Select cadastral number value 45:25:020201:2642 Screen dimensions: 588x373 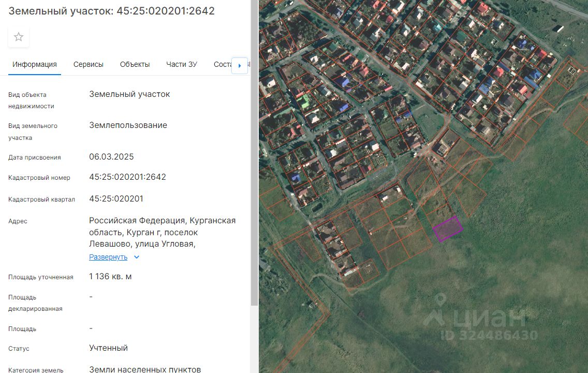point(127,177)
